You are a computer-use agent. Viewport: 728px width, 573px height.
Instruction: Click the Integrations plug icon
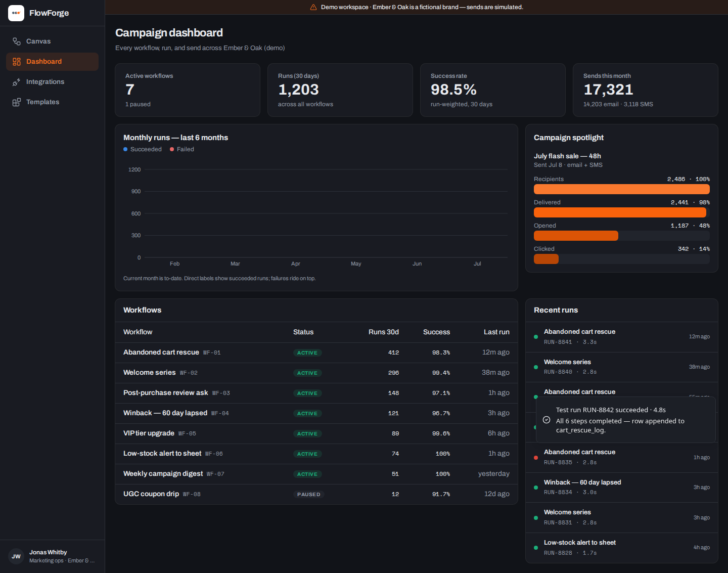click(17, 82)
